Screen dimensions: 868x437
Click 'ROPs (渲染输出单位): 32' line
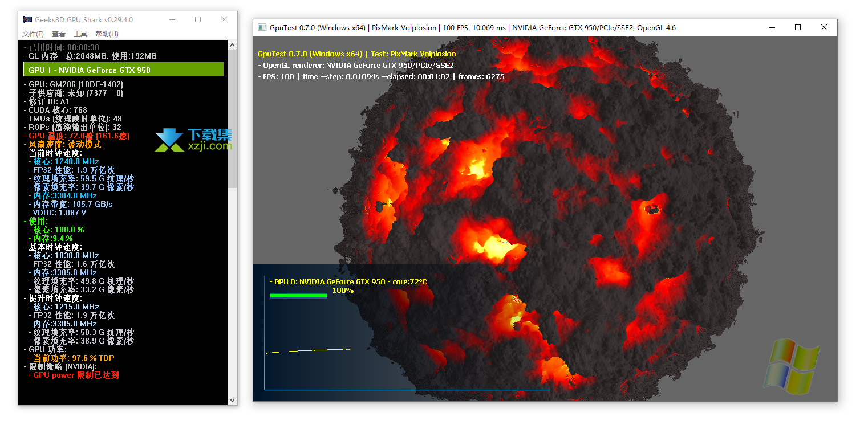click(72, 127)
